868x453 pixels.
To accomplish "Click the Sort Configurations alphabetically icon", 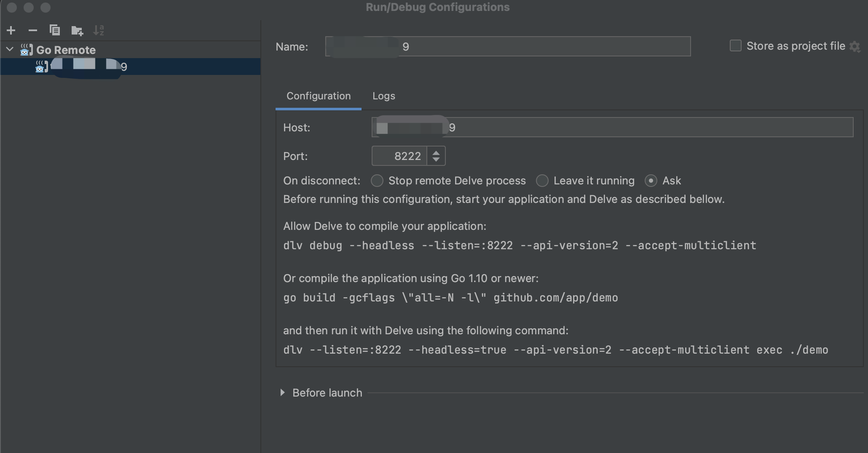I will tap(99, 30).
